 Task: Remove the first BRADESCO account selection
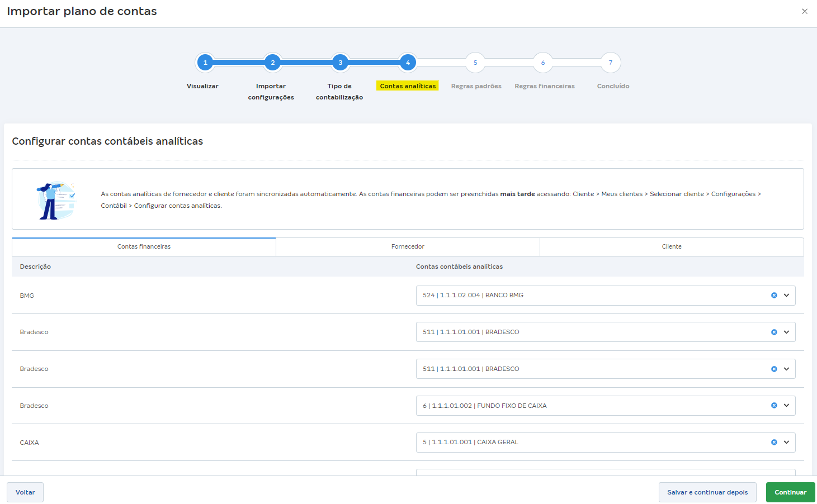(x=774, y=332)
